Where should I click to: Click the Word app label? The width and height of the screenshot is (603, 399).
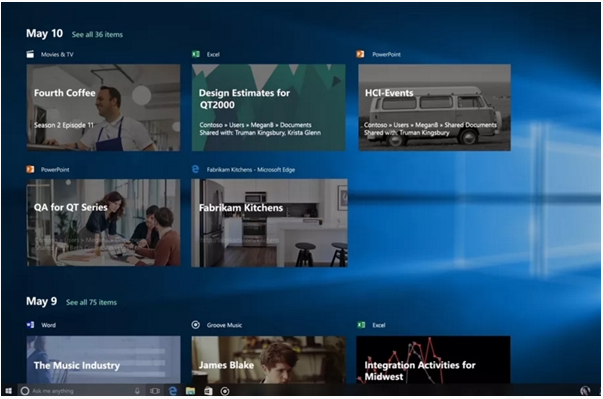[x=48, y=325]
